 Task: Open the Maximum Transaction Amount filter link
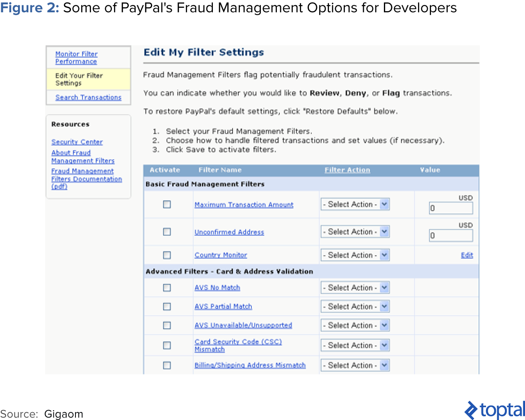pyautogui.click(x=244, y=205)
